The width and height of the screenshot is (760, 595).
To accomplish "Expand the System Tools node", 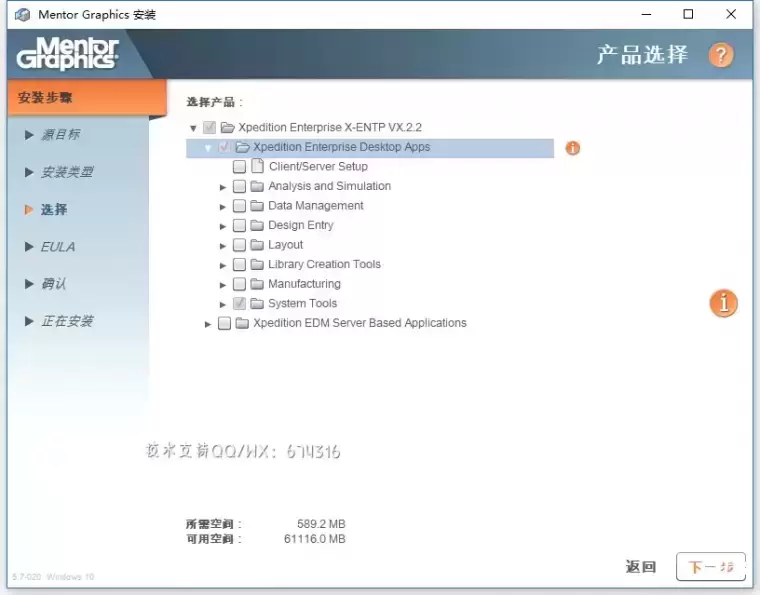I will pos(222,304).
